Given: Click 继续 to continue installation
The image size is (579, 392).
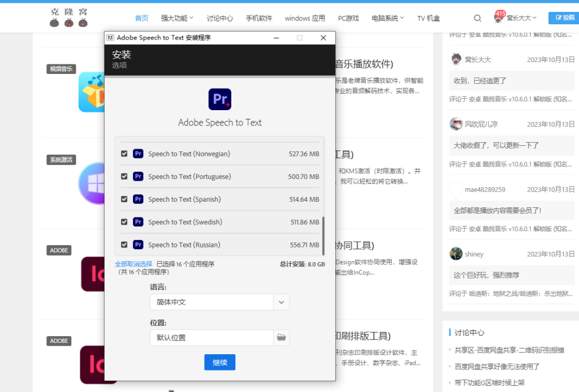Looking at the screenshot, I should (220, 363).
